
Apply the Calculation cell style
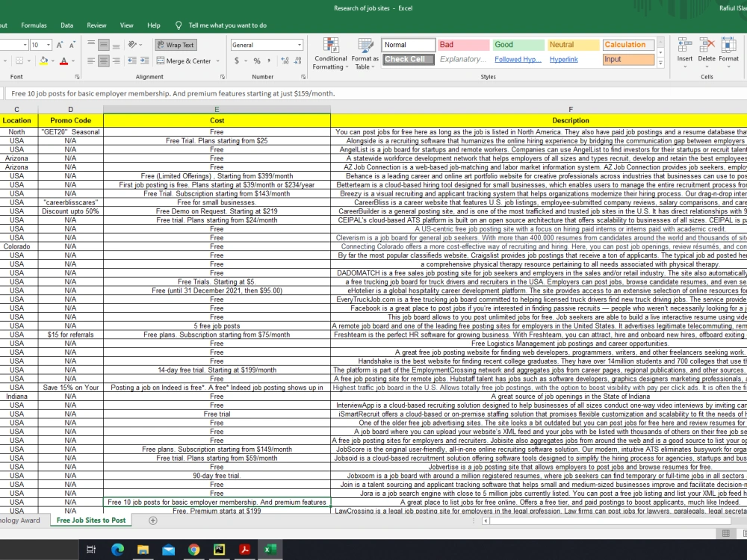[x=628, y=45]
